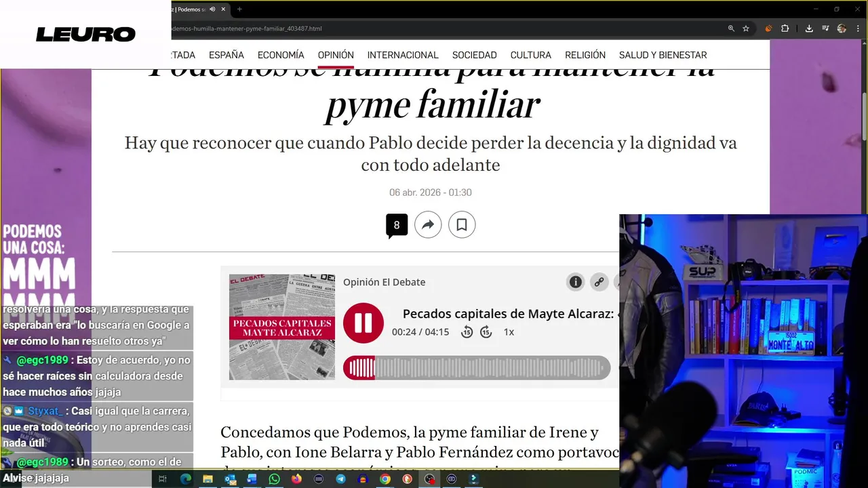Screen dimensions: 868x488
Task: Open Telegram from the taskbar
Action: [x=340, y=479]
